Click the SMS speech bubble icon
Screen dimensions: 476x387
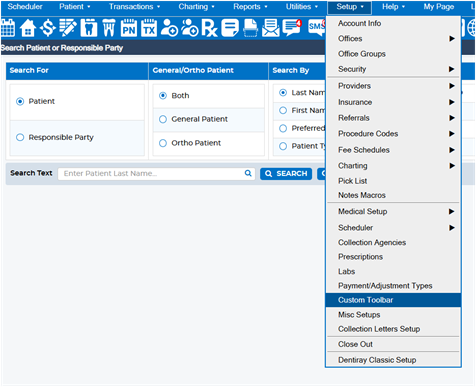(317, 27)
